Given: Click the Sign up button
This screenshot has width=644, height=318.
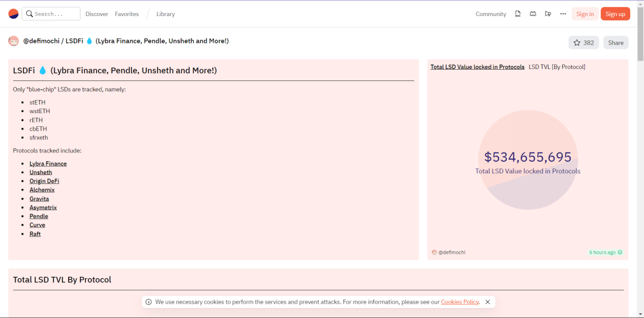Looking at the screenshot, I should click(x=615, y=14).
